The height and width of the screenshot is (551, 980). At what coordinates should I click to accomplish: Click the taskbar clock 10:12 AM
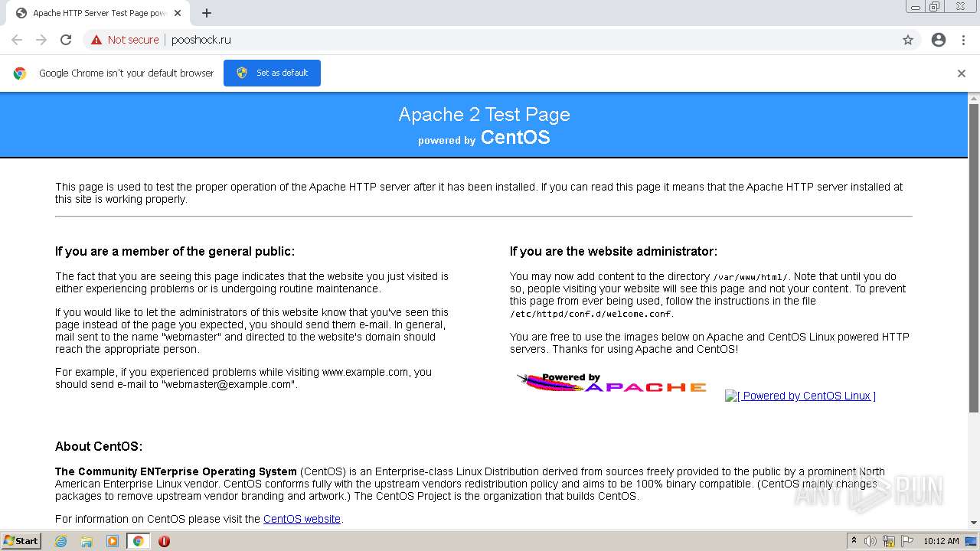point(941,541)
